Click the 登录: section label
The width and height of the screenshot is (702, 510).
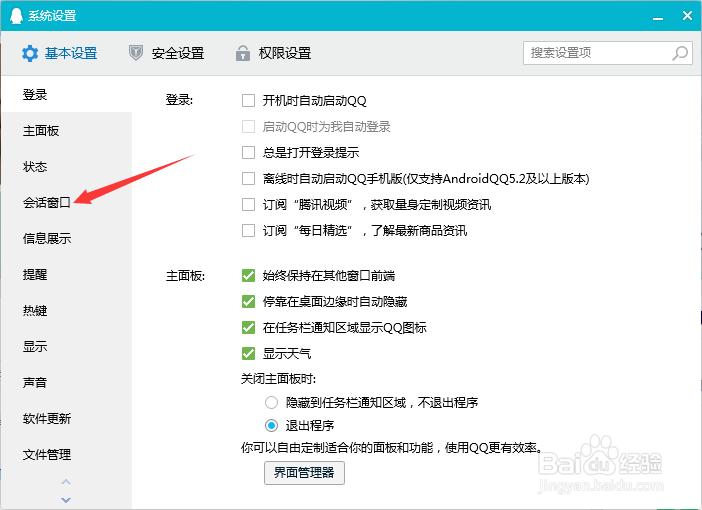click(x=179, y=100)
